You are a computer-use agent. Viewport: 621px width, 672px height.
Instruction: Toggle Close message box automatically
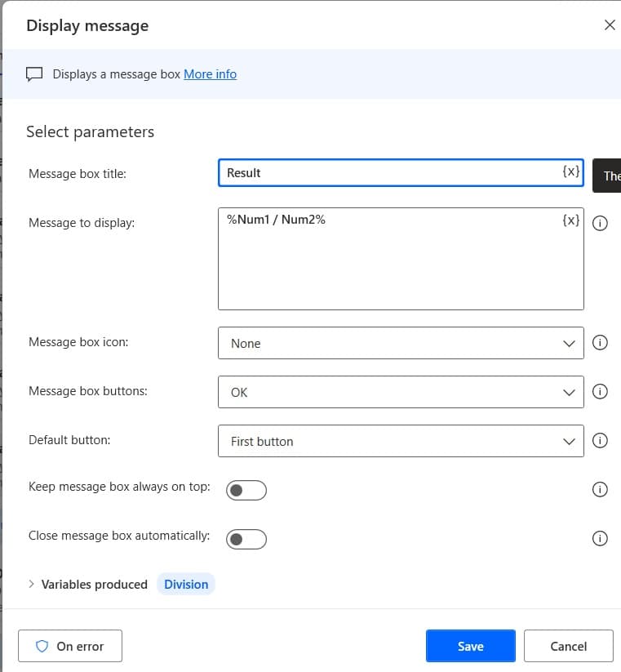tap(246, 539)
